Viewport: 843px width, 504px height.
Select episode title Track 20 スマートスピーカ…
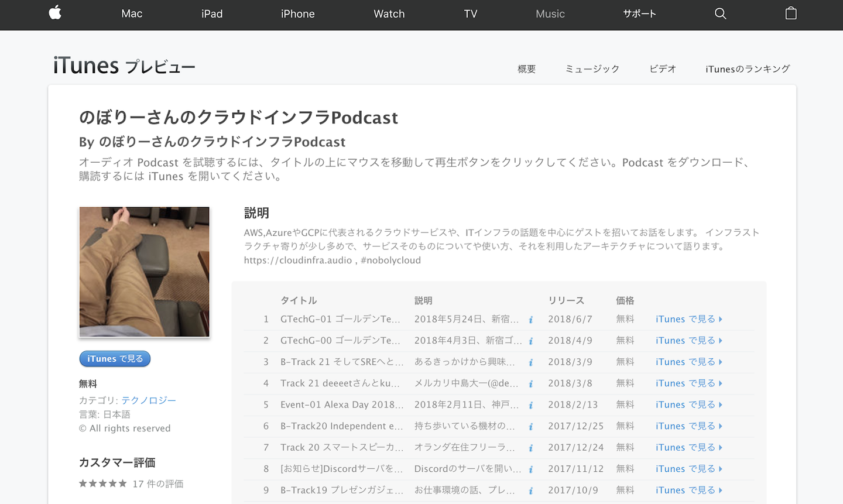[342, 447]
